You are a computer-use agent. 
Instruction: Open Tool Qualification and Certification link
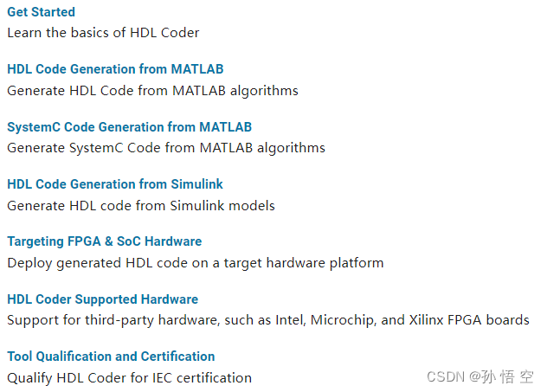point(111,357)
